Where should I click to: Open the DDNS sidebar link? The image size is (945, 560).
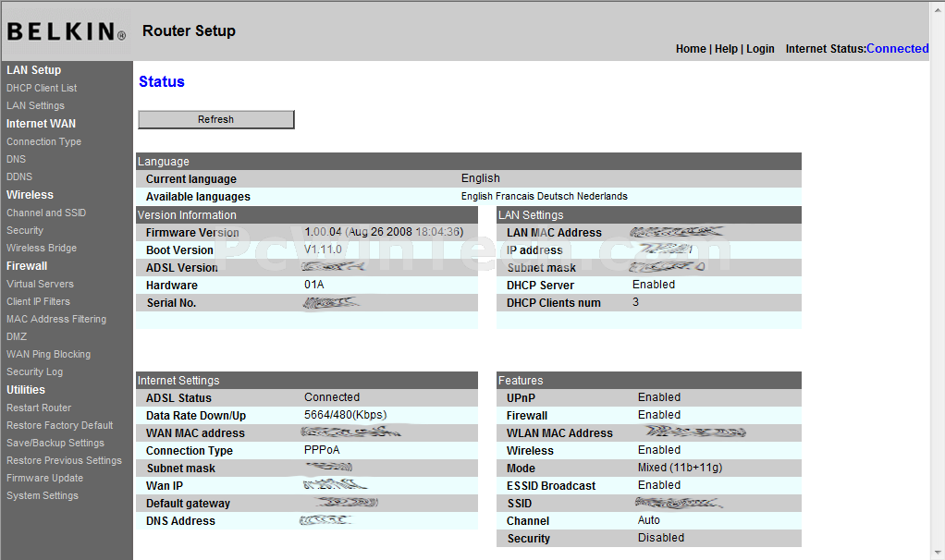(19, 177)
